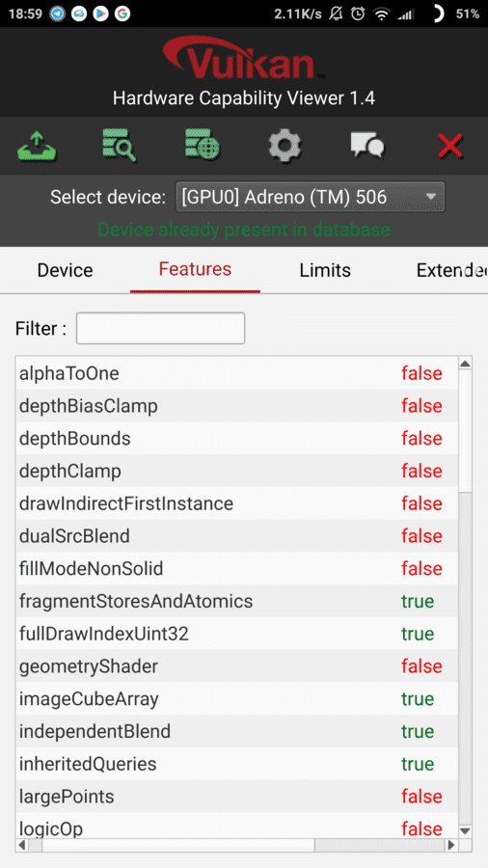
Task: Select the fragmentStoresAndAtomics row
Action: coord(237,601)
